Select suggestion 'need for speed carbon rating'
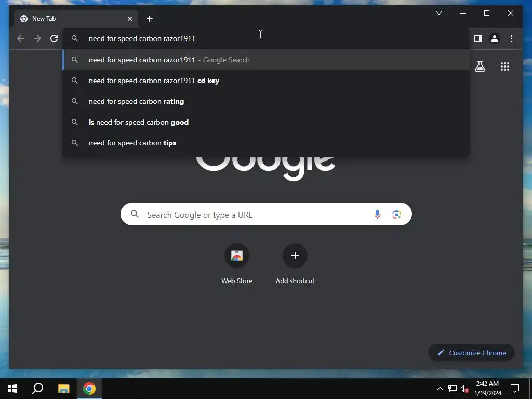 [x=266, y=101]
